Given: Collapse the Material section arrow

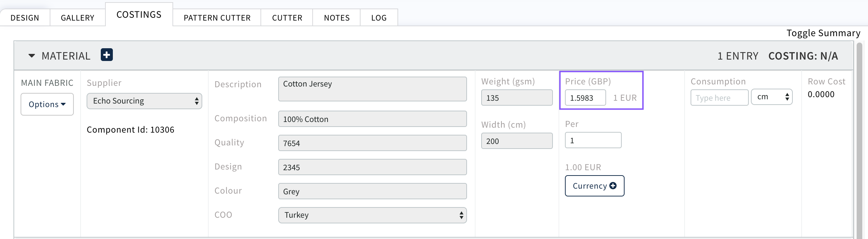Looking at the screenshot, I should tap(32, 56).
